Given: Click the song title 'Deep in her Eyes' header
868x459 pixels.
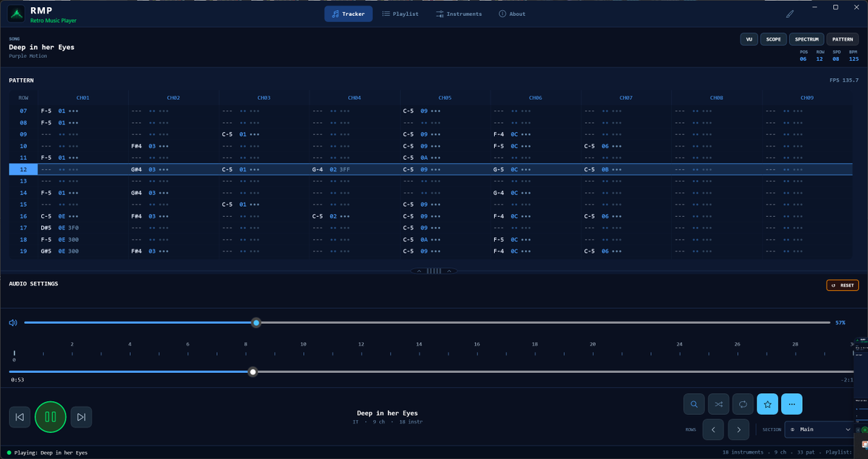Looking at the screenshot, I should click(x=41, y=47).
